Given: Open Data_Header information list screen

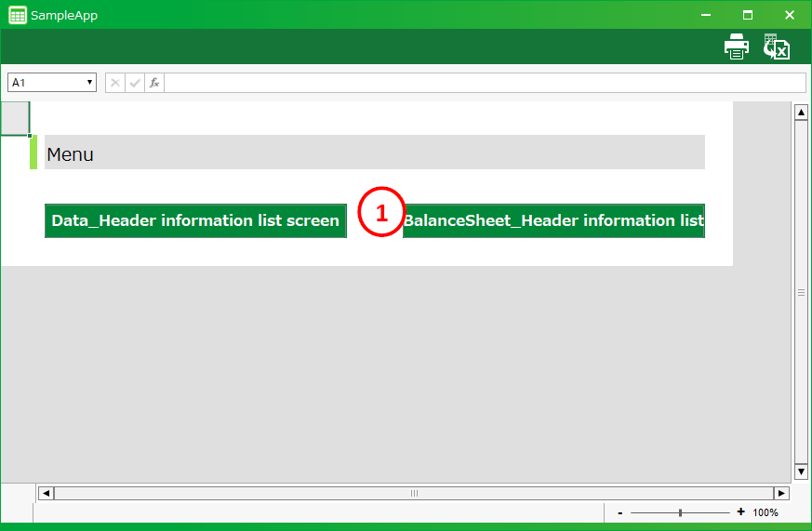Looking at the screenshot, I should point(195,221).
